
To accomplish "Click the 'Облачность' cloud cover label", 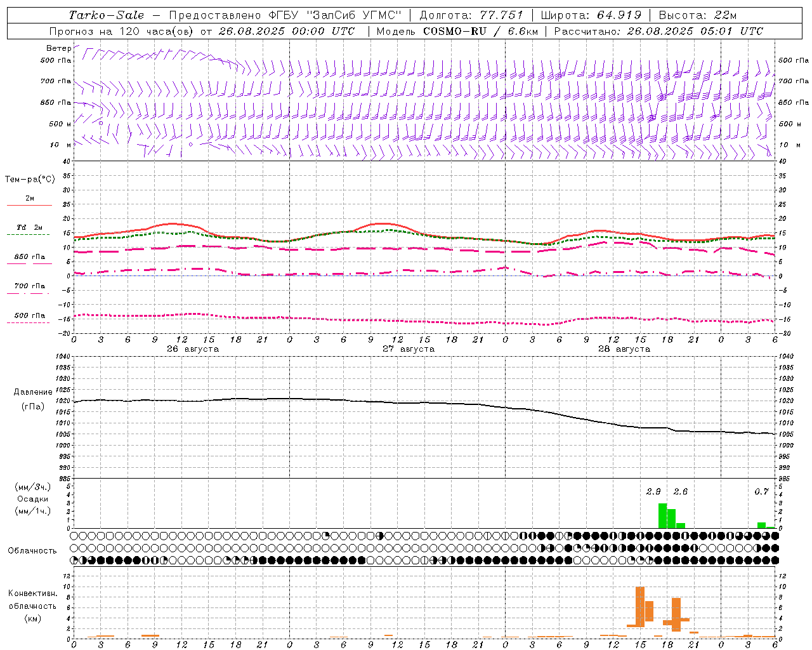I will click(x=32, y=551).
